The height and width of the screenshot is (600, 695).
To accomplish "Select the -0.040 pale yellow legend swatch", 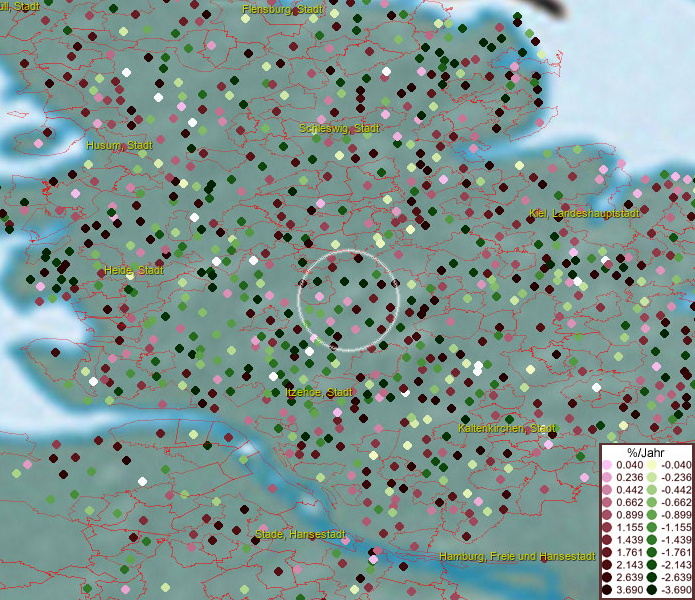I will (x=652, y=465).
